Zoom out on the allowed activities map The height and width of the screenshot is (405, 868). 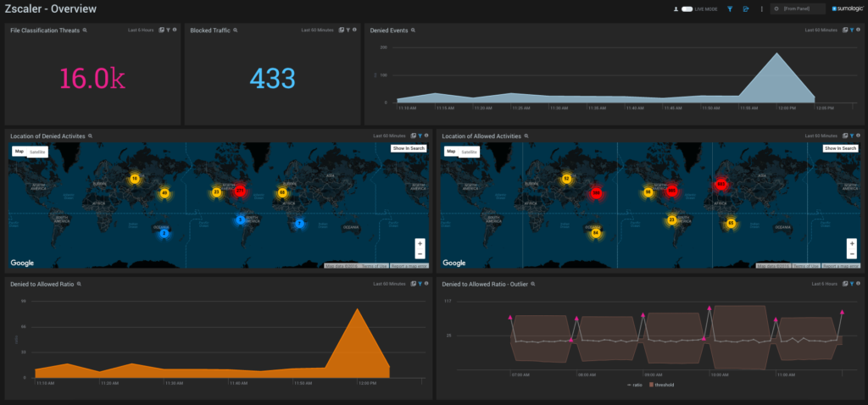852,253
